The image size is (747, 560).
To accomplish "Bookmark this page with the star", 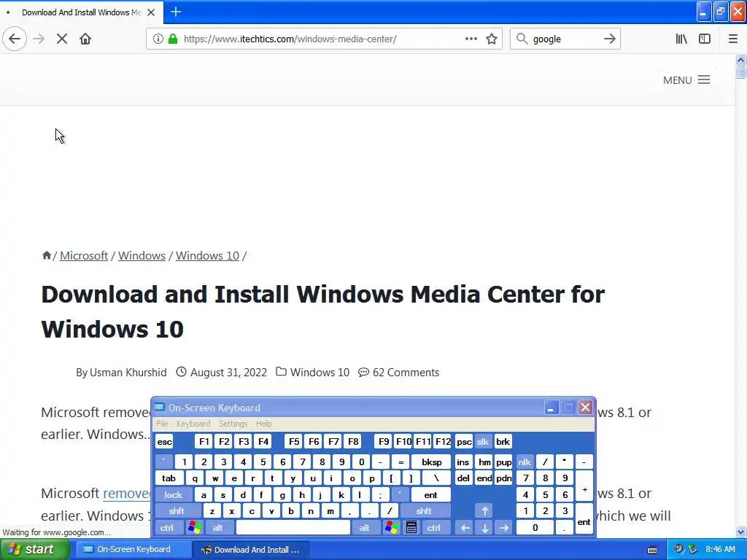I will (x=492, y=39).
